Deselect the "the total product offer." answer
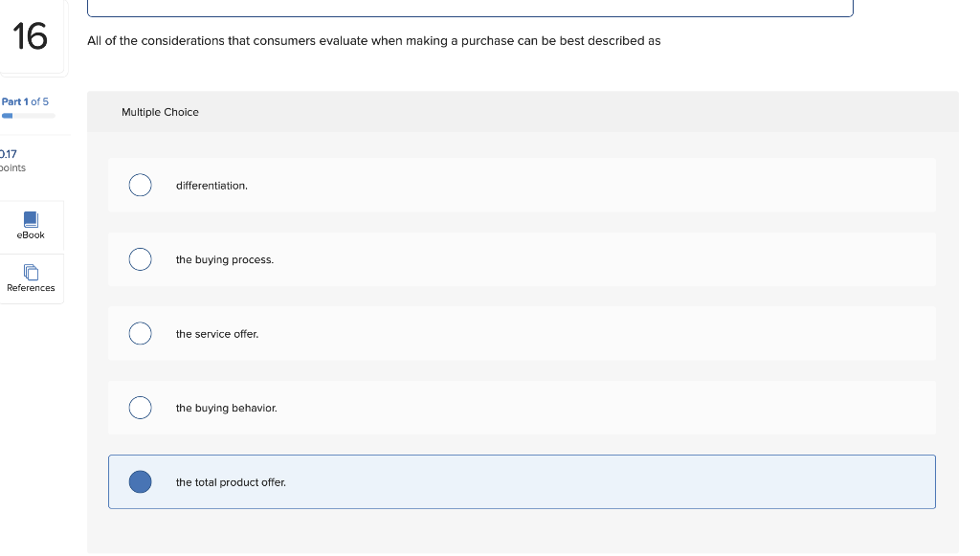Image resolution: width=980 pixels, height=556 pixels. [140, 481]
